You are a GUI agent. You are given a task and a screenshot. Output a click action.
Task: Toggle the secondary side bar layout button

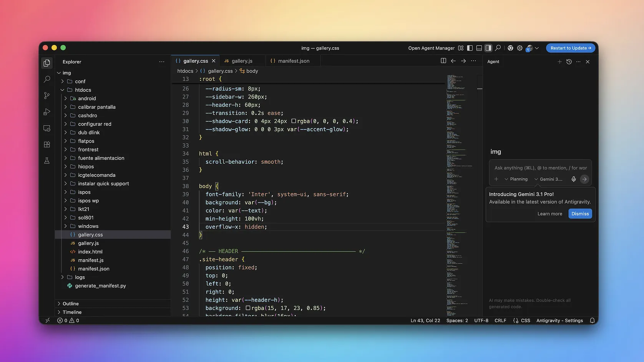pyautogui.click(x=488, y=48)
